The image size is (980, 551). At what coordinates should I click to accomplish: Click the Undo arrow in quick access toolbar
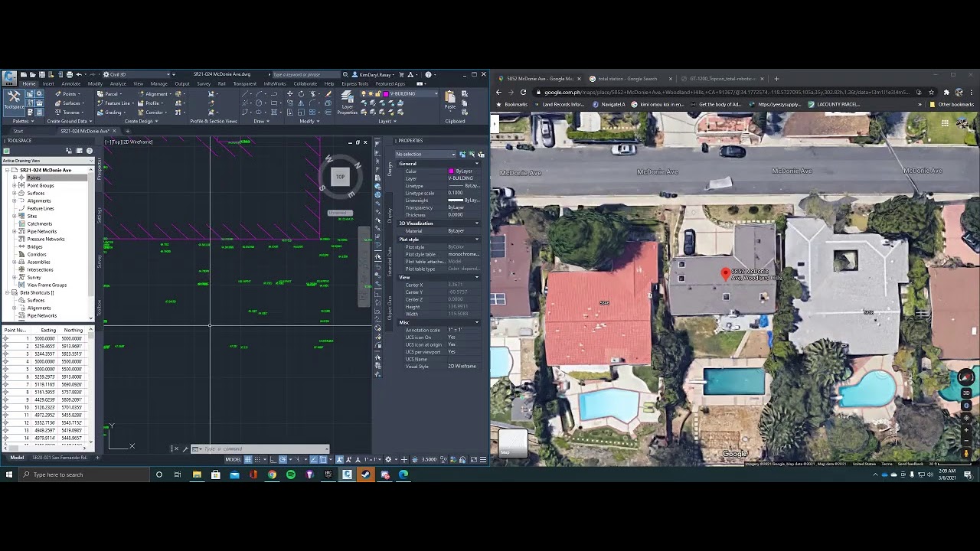(x=79, y=75)
